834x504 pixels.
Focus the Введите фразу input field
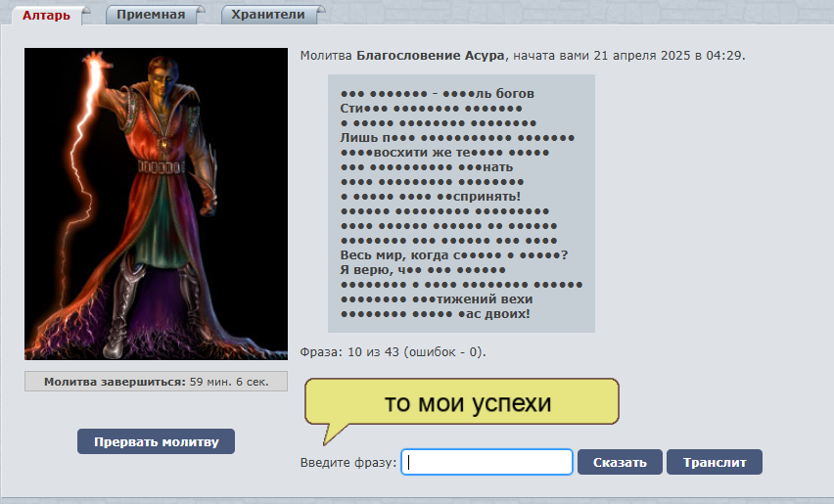pyautogui.click(x=487, y=463)
